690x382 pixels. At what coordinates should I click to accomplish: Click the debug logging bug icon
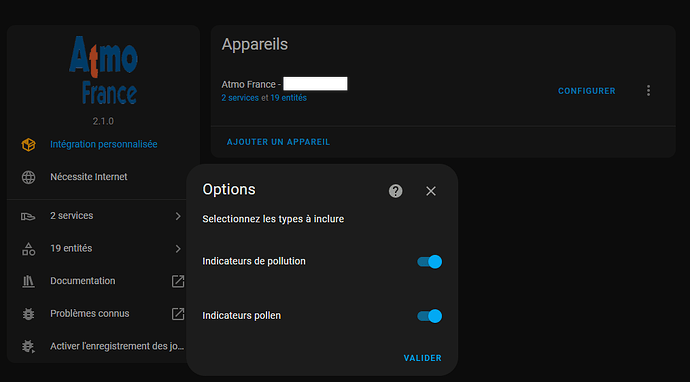[x=29, y=347]
